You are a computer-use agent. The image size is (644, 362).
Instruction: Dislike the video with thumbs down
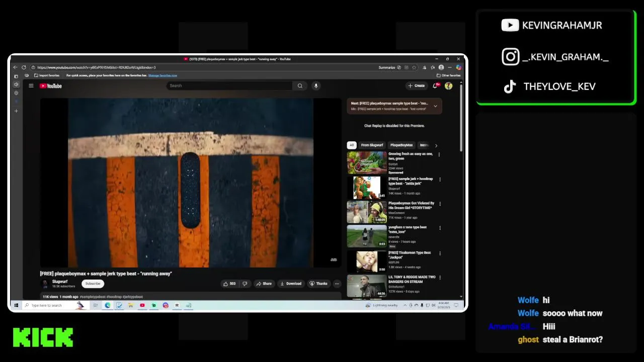245,284
